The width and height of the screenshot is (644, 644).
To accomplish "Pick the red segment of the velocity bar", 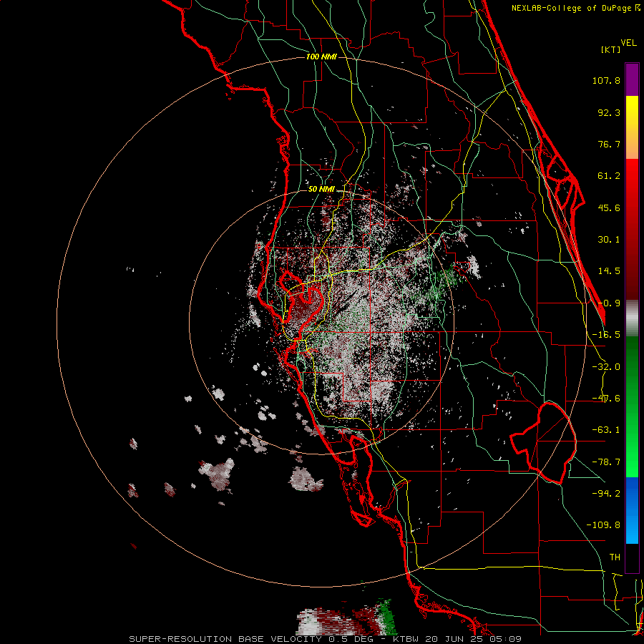I will (x=632, y=229).
